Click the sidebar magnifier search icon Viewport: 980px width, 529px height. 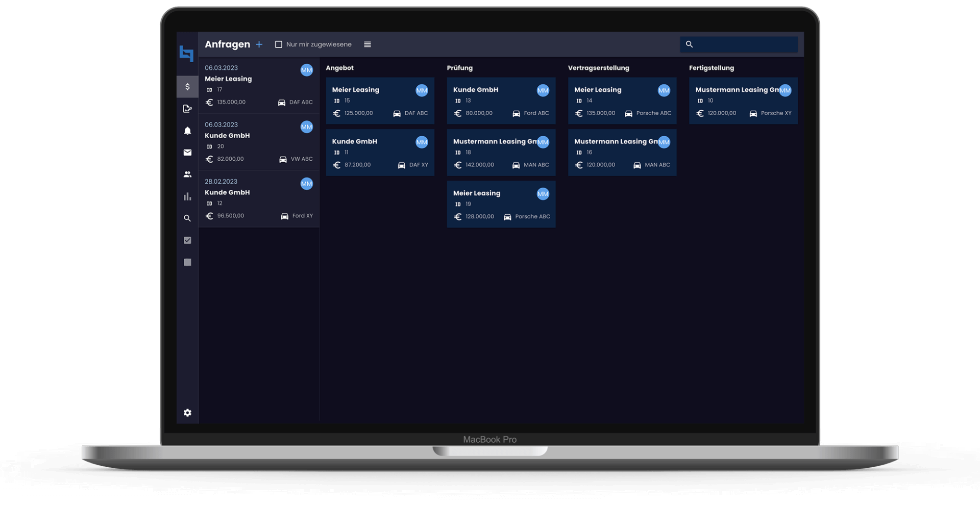(x=187, y=218)
